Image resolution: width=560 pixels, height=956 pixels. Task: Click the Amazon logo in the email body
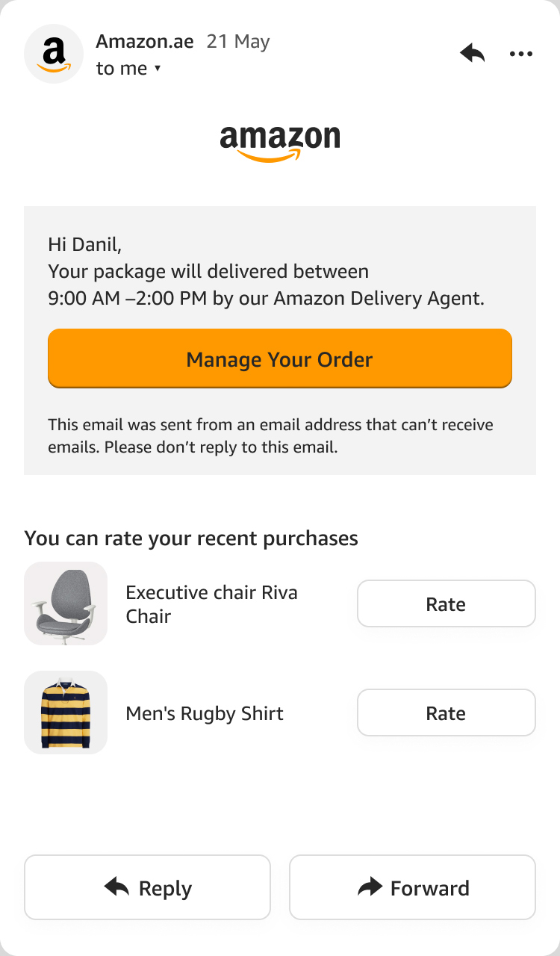click(x=280, y=142)
